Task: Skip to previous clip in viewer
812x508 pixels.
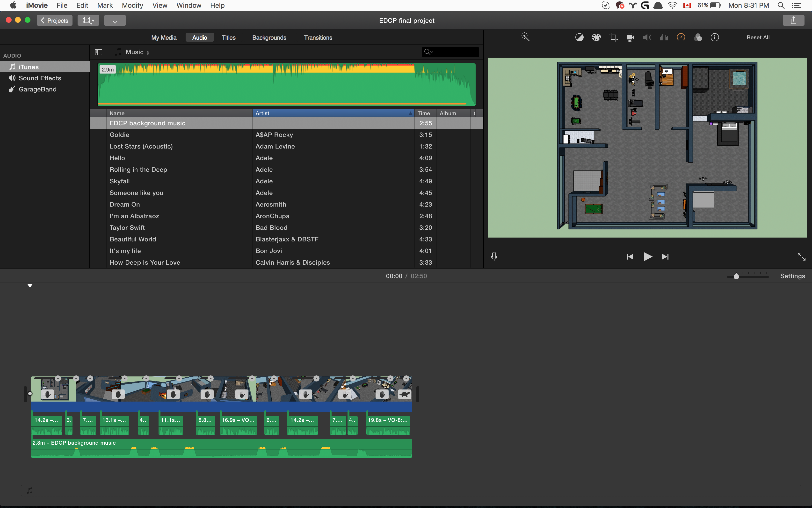Action: click(630, 257)
